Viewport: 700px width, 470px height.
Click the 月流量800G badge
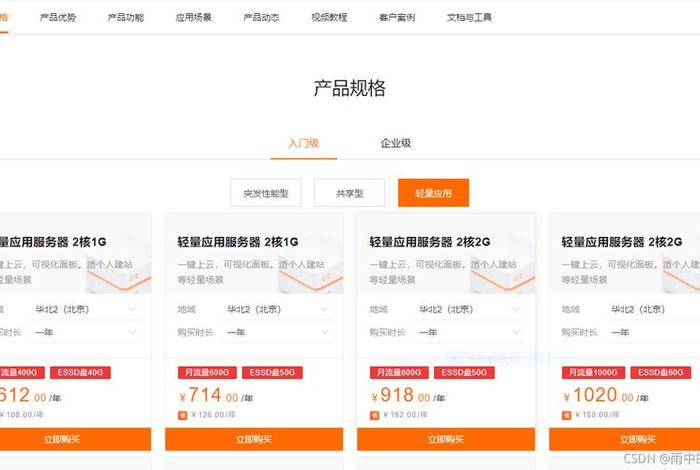point(399,372)
